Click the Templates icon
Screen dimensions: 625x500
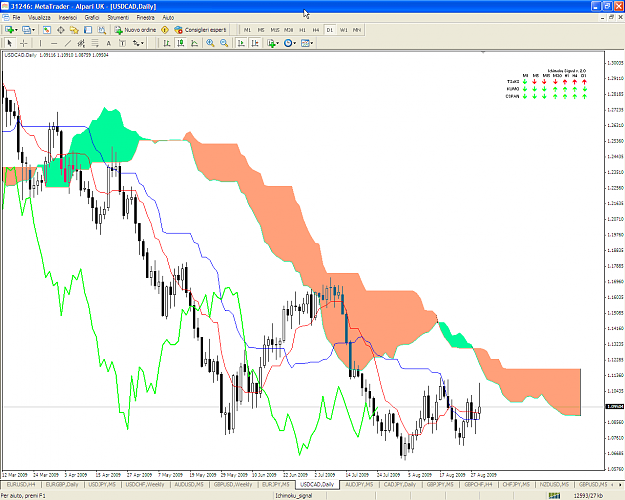pos(305,43)
